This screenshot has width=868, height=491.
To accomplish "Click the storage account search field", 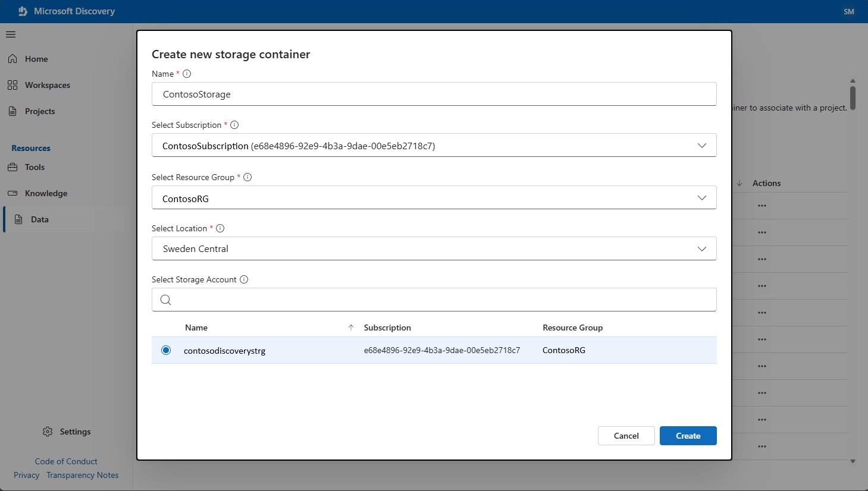I will [x=434, y=300].
